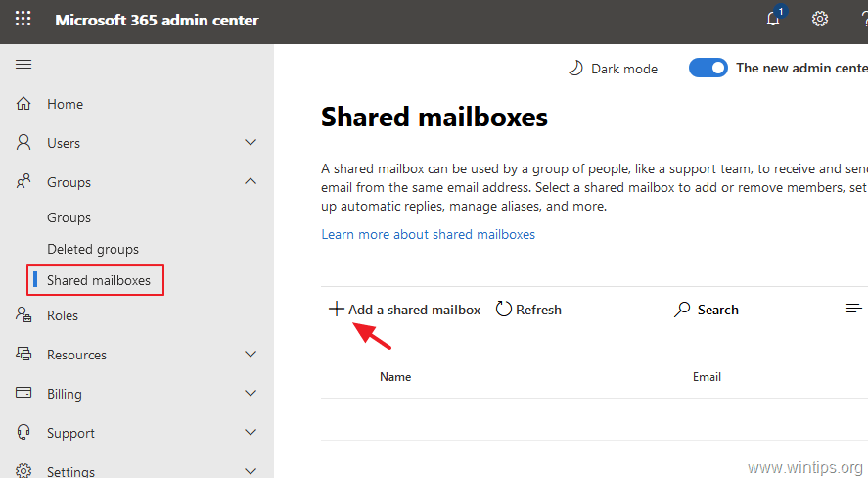Open Users in navigation
Image resolution: width=868 pixels, height=478 pixels.
[x=64, y=143]
